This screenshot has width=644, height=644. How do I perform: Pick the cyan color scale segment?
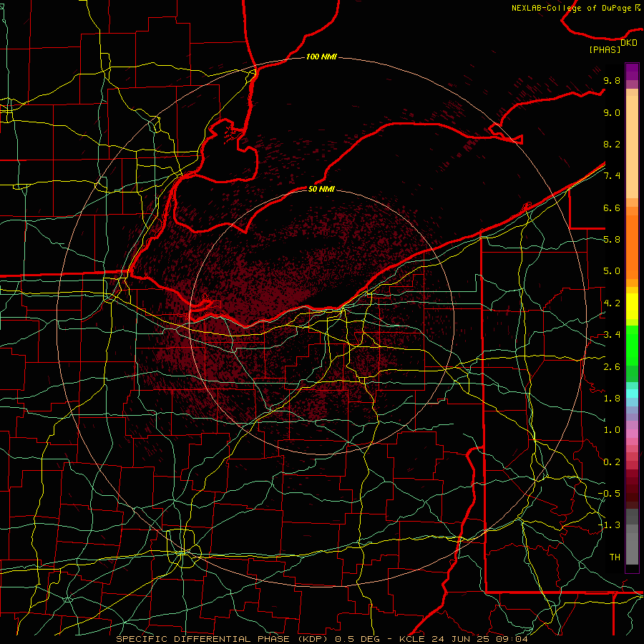coord(632,394)
